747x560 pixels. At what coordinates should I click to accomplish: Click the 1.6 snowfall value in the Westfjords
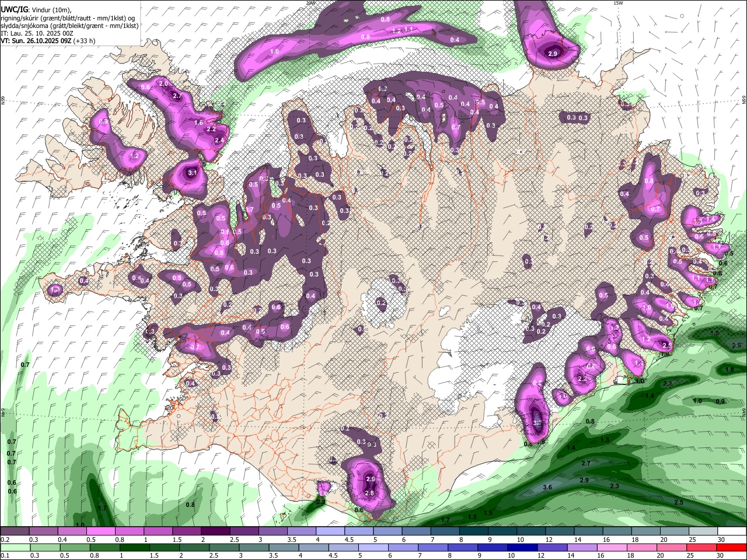[x=198, y=123]
